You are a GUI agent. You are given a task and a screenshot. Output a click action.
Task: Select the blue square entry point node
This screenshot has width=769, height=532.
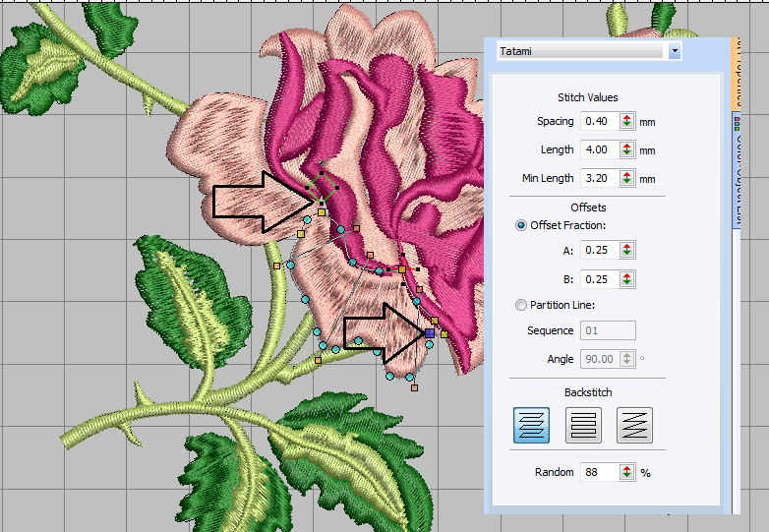(430, 333)
